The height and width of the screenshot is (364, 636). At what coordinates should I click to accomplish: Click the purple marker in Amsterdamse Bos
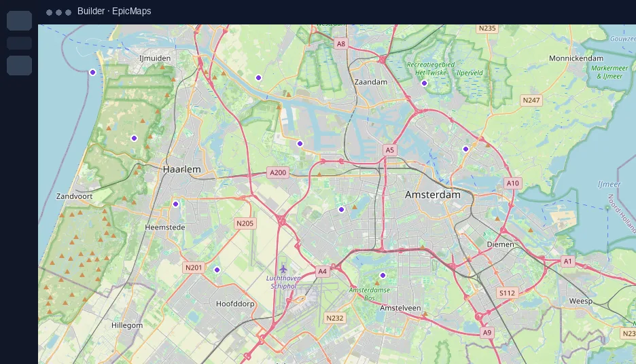tap(383, 275)
